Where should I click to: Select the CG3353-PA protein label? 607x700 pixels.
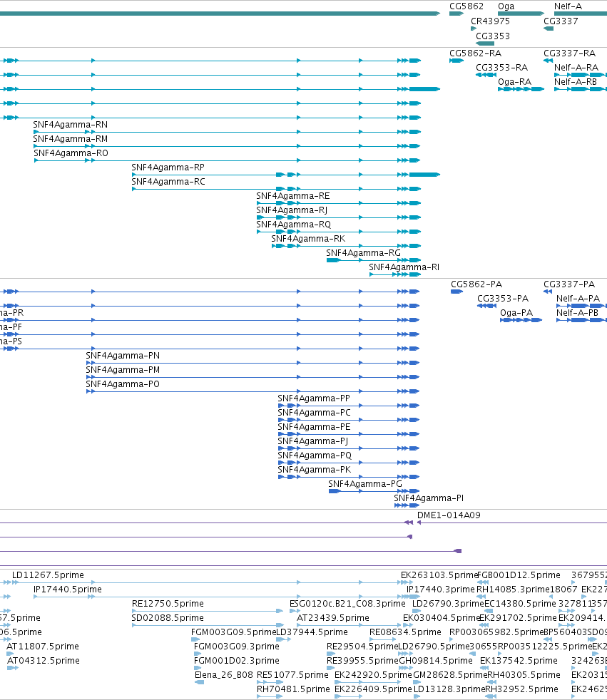click(502, 299)
